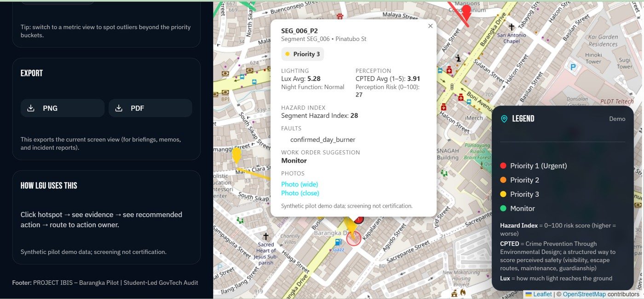This screenshot has width=644, height=299.
Task: Click the red pin marker near Mansions Condominium
Action: (x=466, y=12)
